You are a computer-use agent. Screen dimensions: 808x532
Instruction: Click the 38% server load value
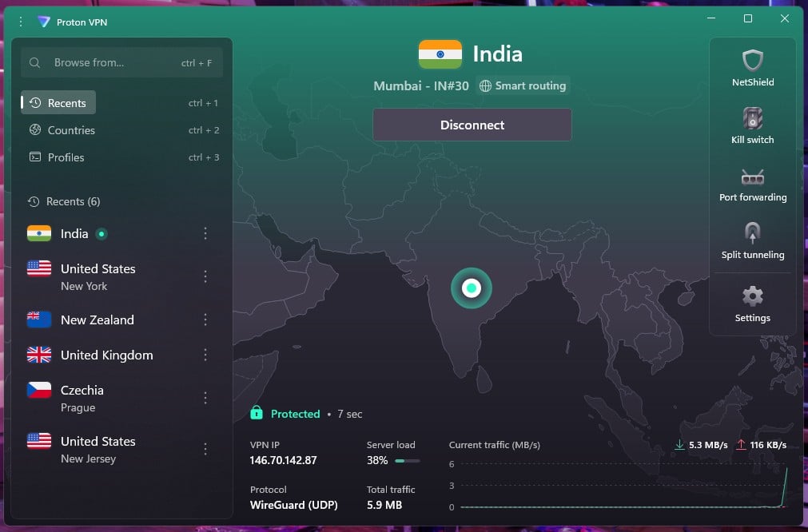(x=377, y=460)
